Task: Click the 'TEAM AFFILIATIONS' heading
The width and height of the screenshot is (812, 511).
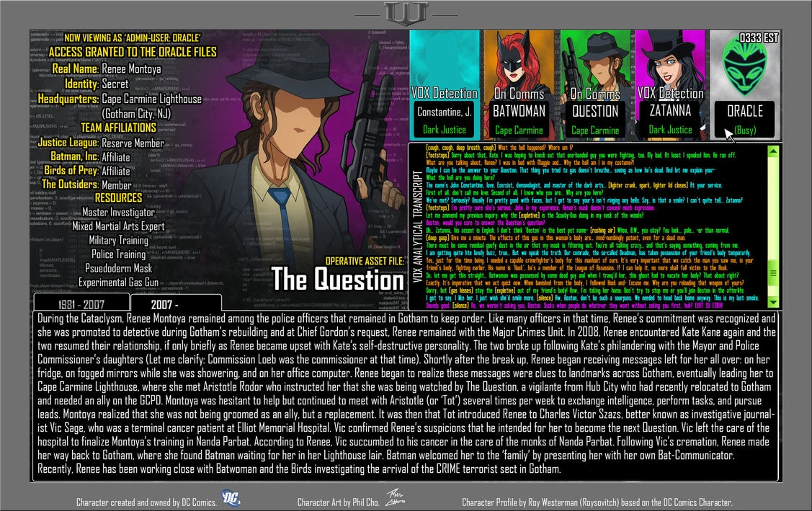Action: pyautogui.click(x=118, y=128)
